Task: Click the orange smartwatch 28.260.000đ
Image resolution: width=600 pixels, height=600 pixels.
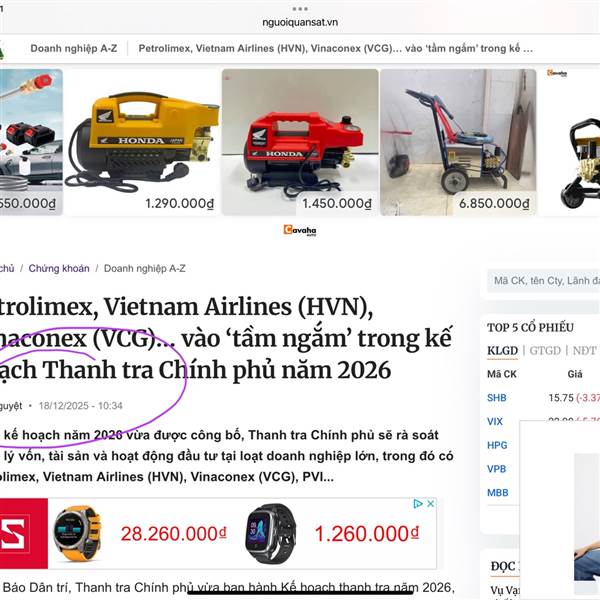Action: (140, 533)
